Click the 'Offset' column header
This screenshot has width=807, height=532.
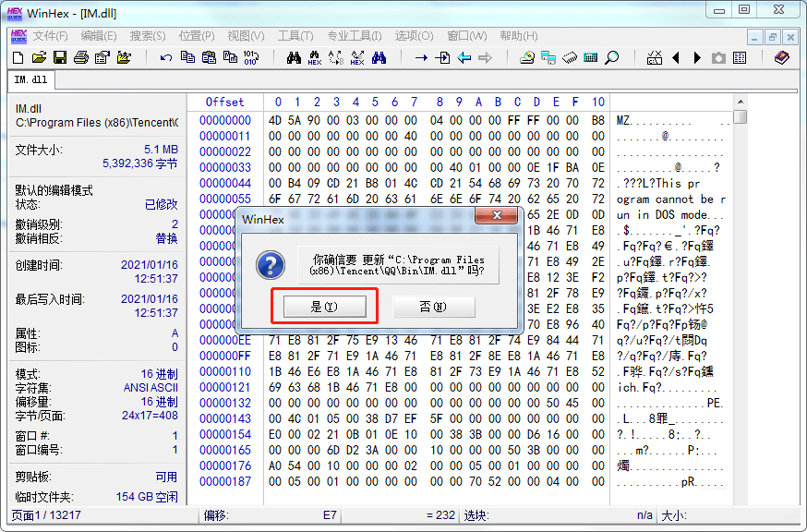tap(225, 102)
